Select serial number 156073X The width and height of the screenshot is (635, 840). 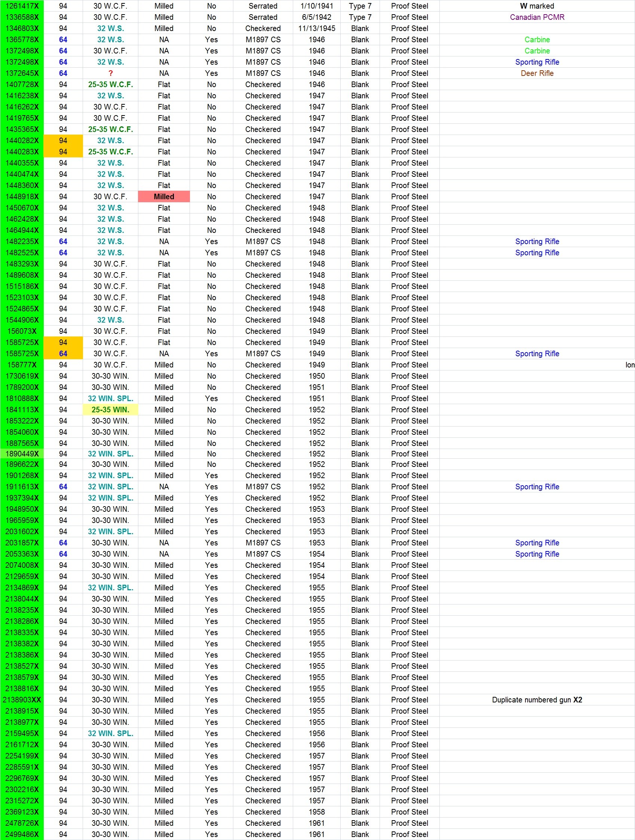(22, 331)
